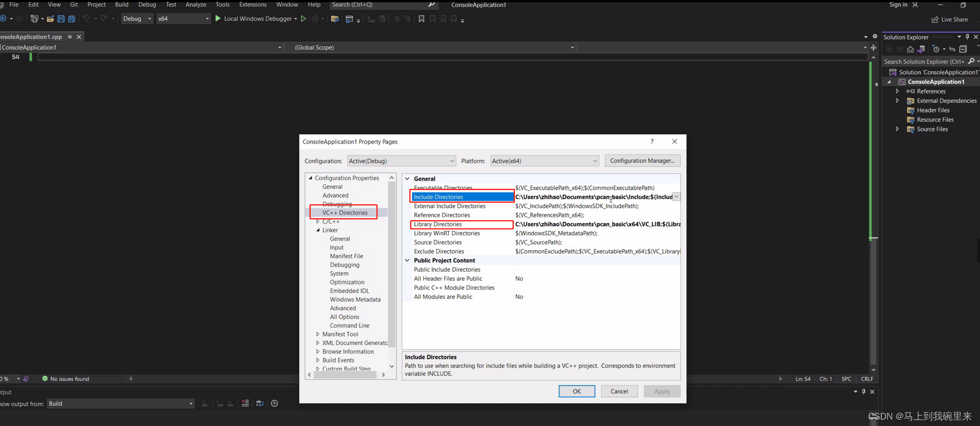Open the Extensions menu
980x426 pixels.
click(253, 4)
